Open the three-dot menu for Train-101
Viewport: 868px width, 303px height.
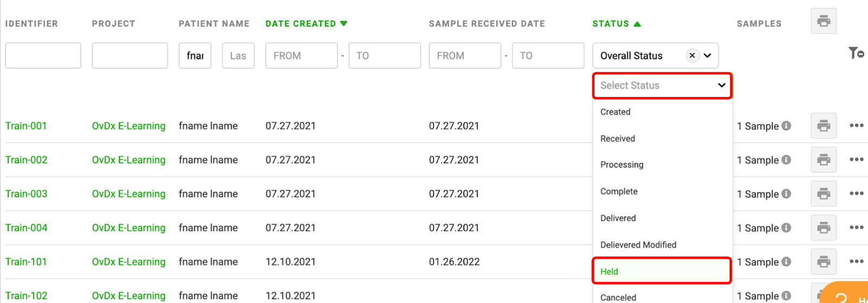pyautogui.click(x=857, y=261)
